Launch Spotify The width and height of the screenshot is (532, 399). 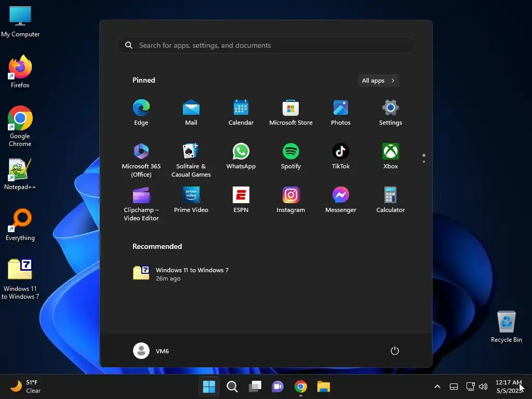coord(291,156)
